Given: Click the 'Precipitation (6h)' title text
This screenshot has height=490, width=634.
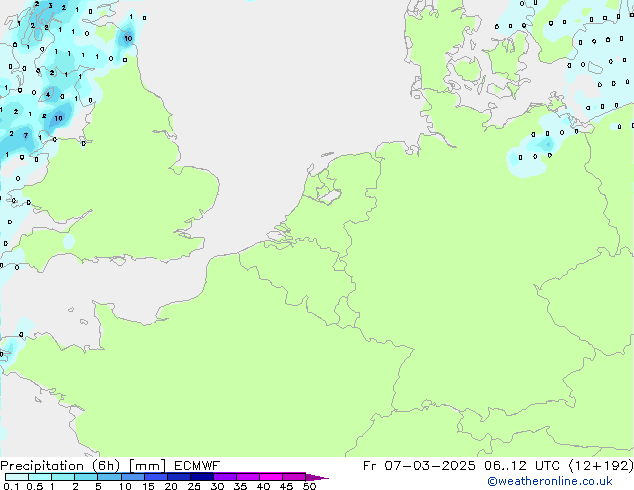Looking at the screenshot, I should (x=60, y=466).
